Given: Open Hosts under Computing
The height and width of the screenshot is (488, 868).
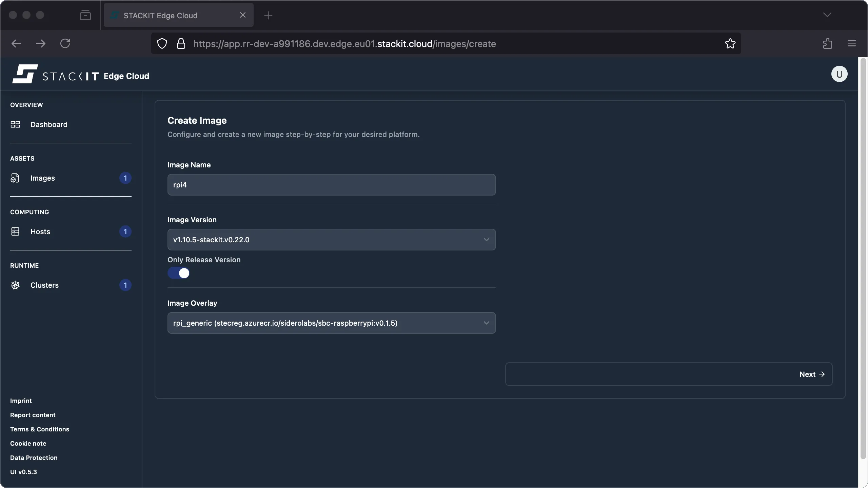Looking at the screenshot, I should point(40,231).
